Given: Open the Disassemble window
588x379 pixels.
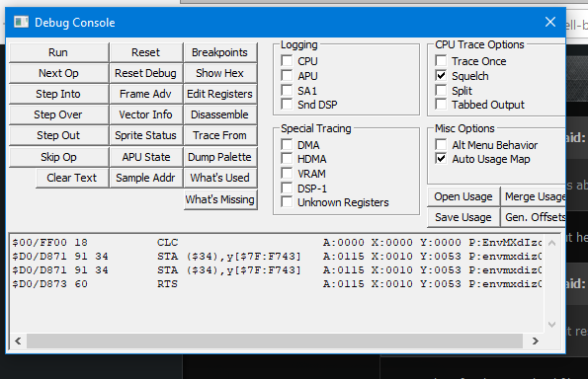Looking at the screenshot, I should 219,114.
